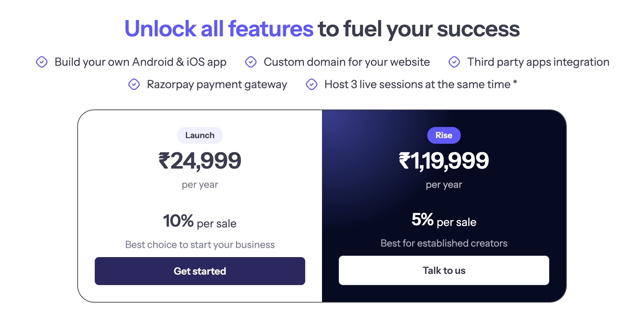This screenshot has width=644, height=326.
Task: Click the 'Unlock all features' heading
Action: coord(219,29)
